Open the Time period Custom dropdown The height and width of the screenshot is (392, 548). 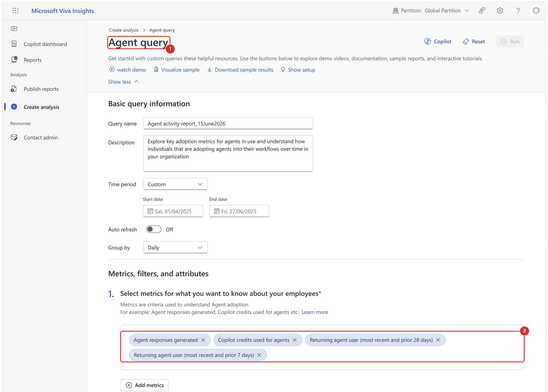point(175,184)
